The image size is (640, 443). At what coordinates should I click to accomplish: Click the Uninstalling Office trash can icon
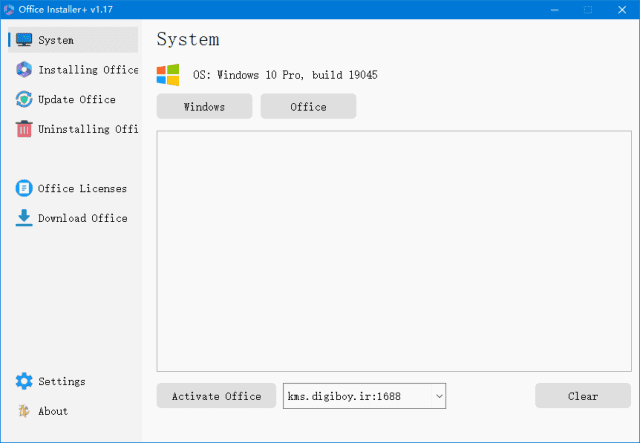pyautogui.click(x=24, y=129)
